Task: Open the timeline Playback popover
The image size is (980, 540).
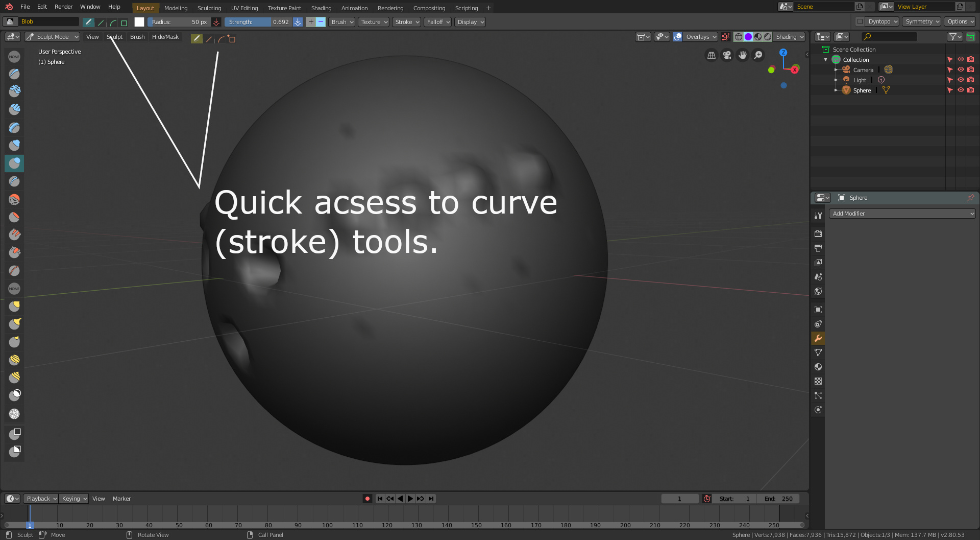Action: click(41, 499)
